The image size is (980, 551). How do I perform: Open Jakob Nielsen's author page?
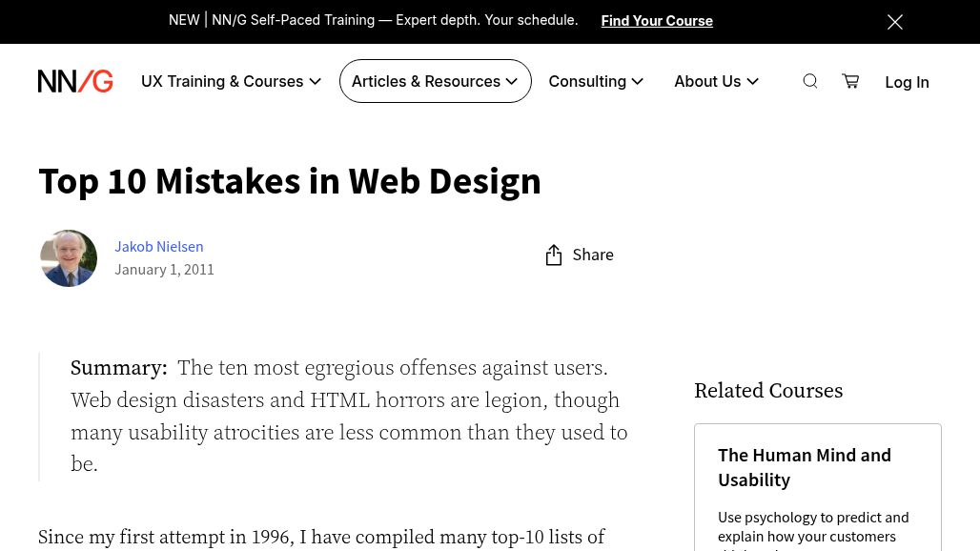[158, 246]
